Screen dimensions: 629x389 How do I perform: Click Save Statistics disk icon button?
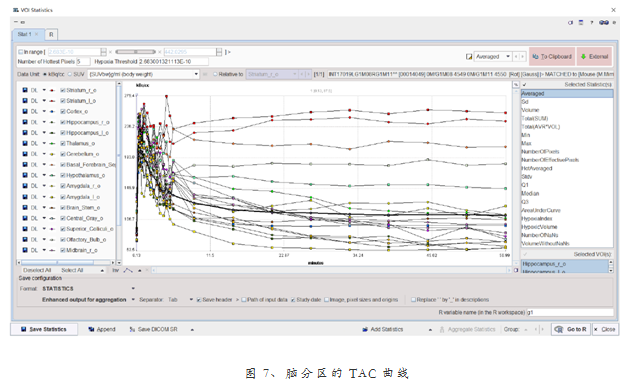pyautogui.click(x=44, y=329)
